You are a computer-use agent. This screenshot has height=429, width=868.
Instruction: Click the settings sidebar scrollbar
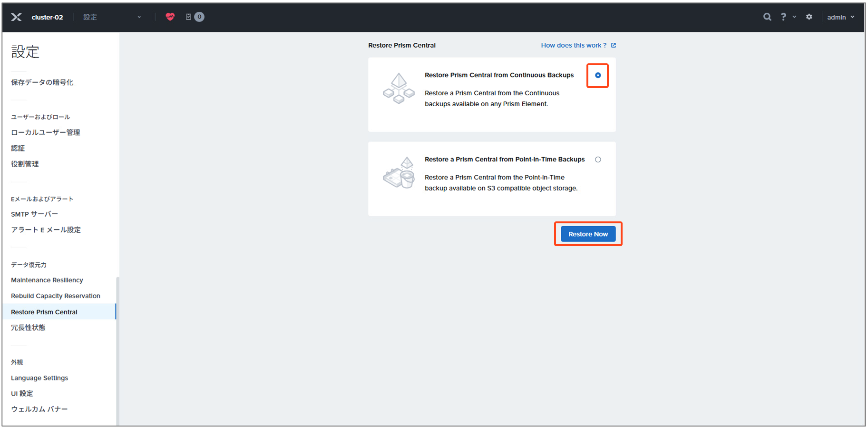(117, 351)
